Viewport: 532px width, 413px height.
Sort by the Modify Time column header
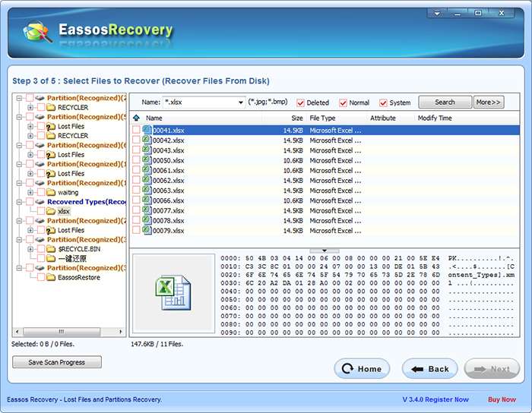(x=435, y=118)
